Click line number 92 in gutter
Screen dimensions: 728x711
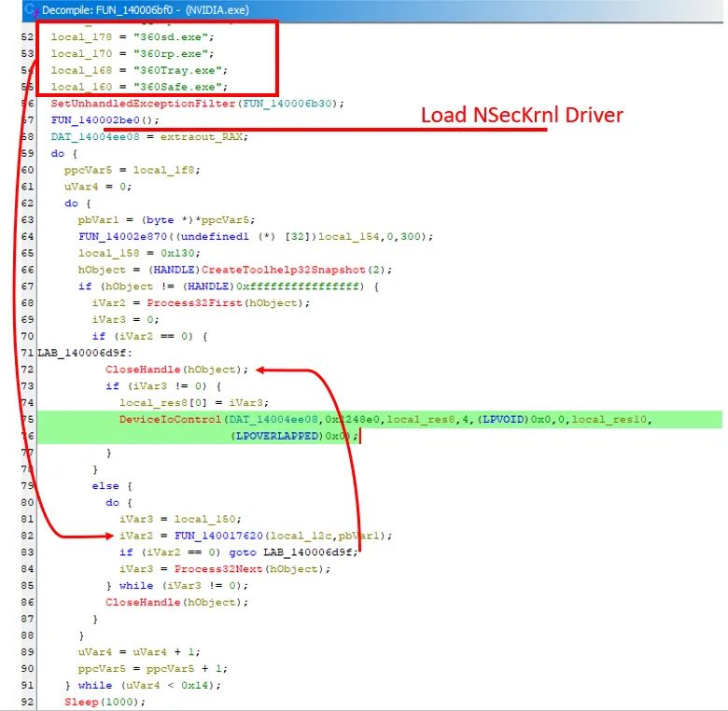pos(28,702)
